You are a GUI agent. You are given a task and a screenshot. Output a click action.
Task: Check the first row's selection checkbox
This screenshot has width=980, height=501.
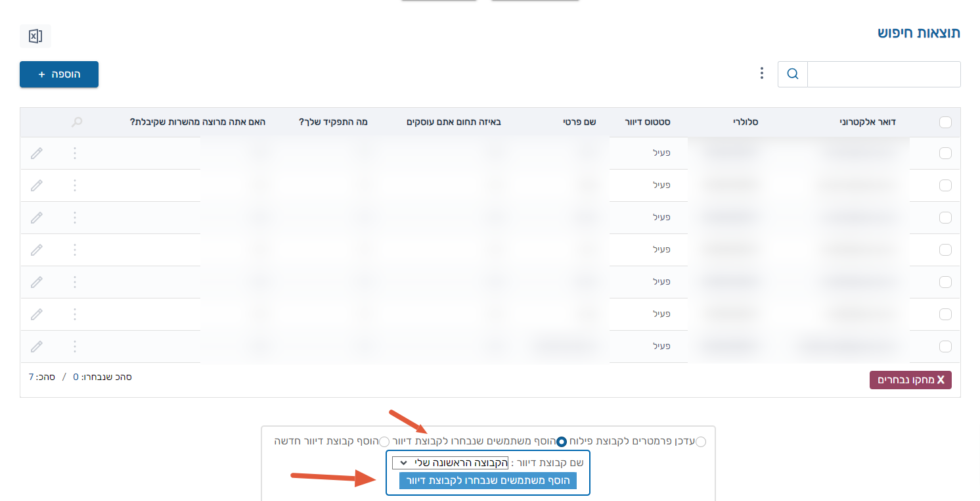[945, 153]
